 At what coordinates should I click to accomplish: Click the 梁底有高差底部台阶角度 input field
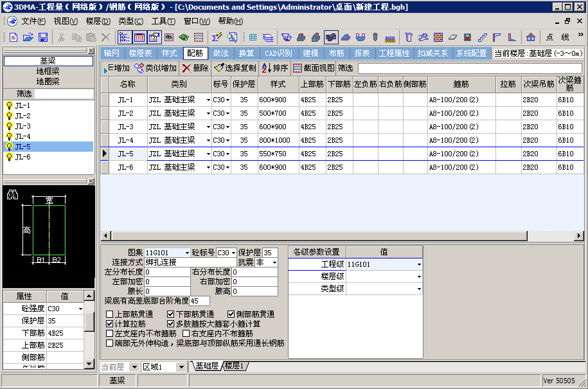click(199, 300)
